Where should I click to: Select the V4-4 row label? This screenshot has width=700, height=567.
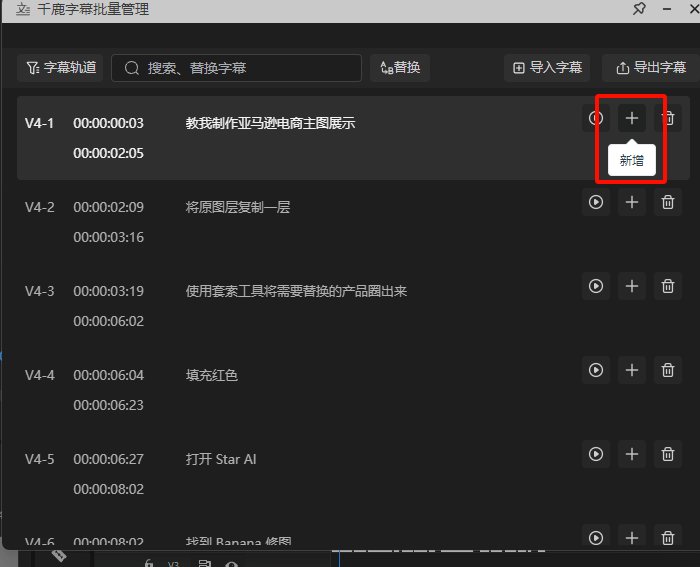pos(39,375)
